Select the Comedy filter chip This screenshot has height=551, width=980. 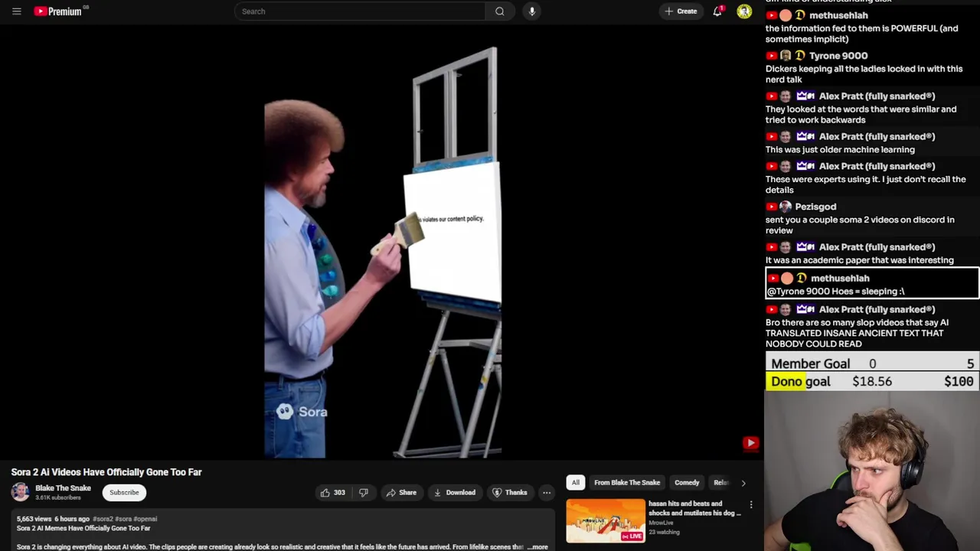coord(687,483)
